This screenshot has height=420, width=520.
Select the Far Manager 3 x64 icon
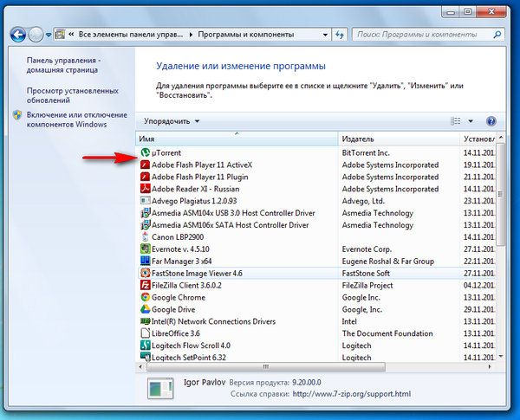[x=145, y=261]
